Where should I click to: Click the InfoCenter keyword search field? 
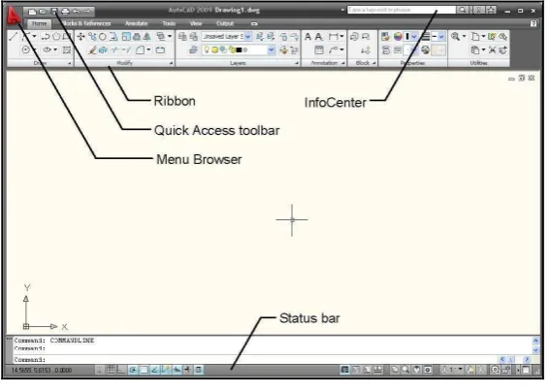(402, 10)
